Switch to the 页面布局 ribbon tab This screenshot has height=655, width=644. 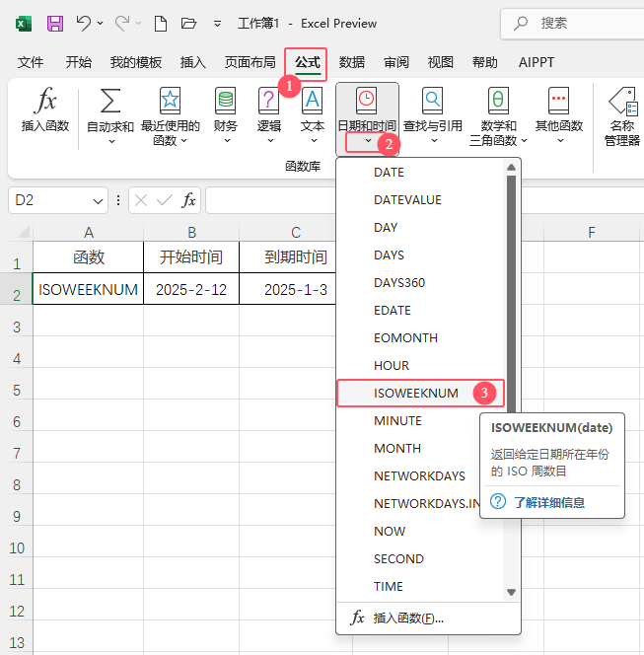[x=250, y=62]
